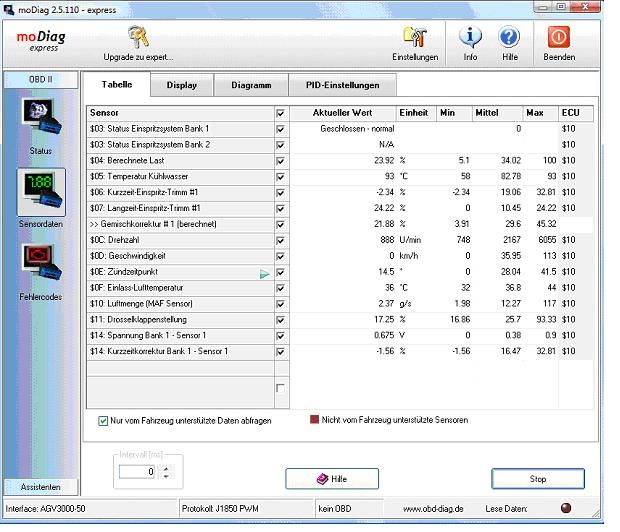Toggle Berechnete Last checkbox
620x532 pixels.
280,161
